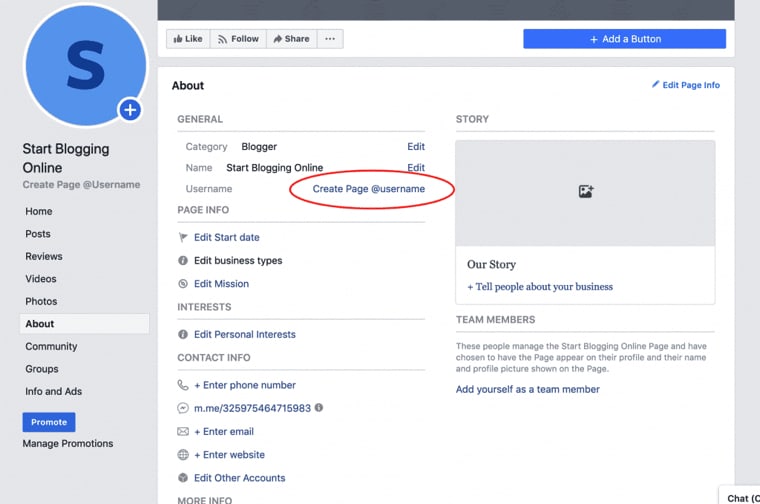
Task: Click Add yourself as a team member
Action: click(527, 390)
